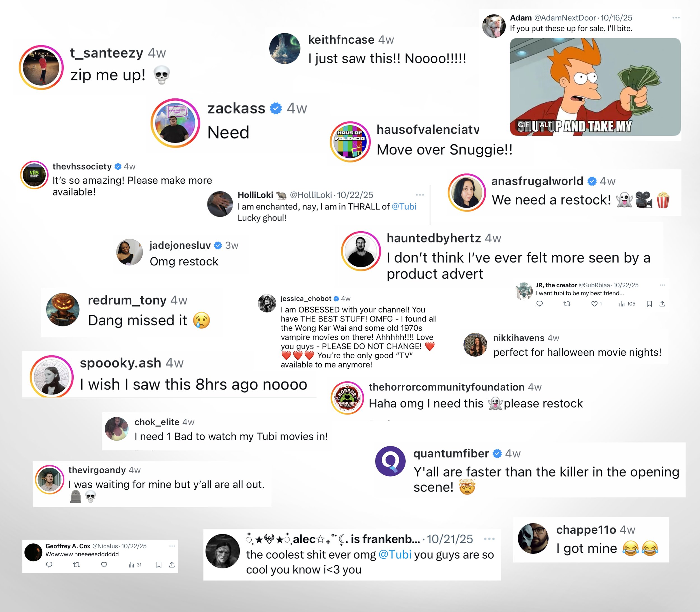Retweet Geoffrey A. Cox's post
The image size is (700, 612).
[77, 565]
